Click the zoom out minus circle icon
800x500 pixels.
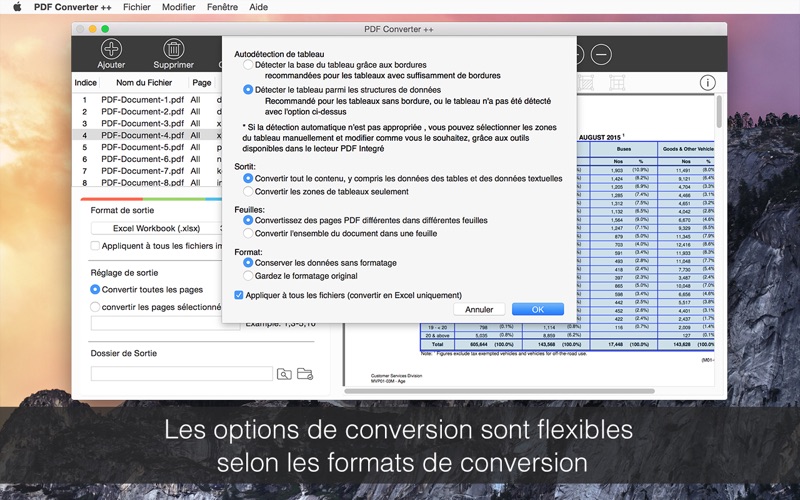pyautogui.click(x=602, y=55)
